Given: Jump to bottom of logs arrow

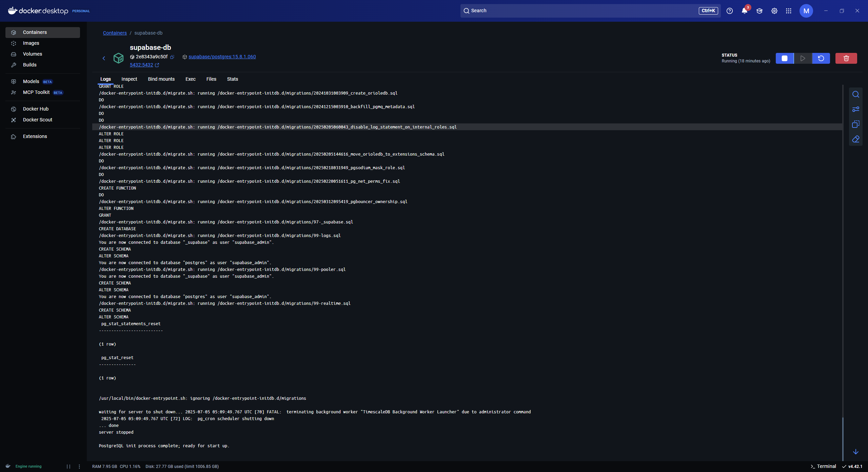Looking at the screenshot, I should [x=856, y=452].
